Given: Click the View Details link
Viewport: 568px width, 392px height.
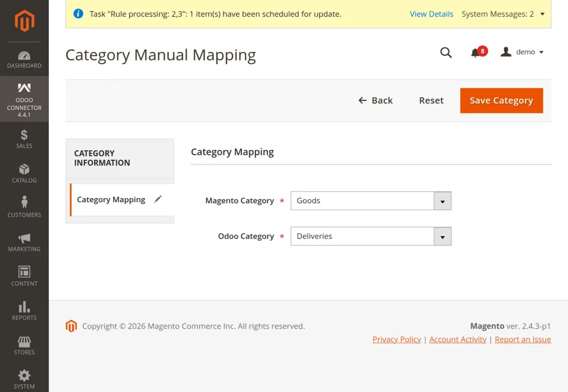Looking at the screenshot, I should (431, 14).
